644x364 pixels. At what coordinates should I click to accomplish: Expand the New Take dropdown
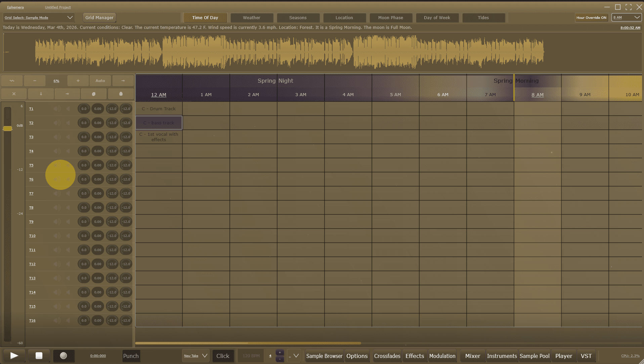coord(196,356)
